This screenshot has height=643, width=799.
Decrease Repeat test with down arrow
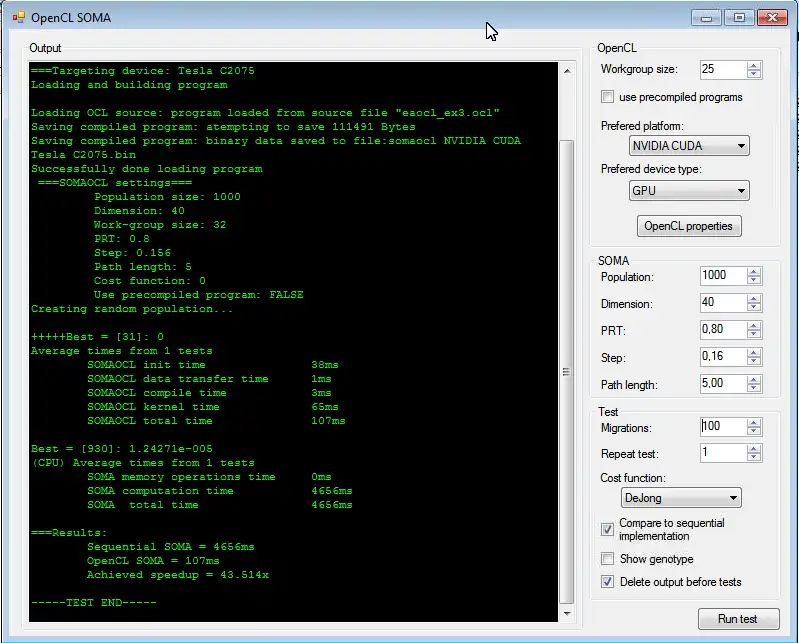754,458
